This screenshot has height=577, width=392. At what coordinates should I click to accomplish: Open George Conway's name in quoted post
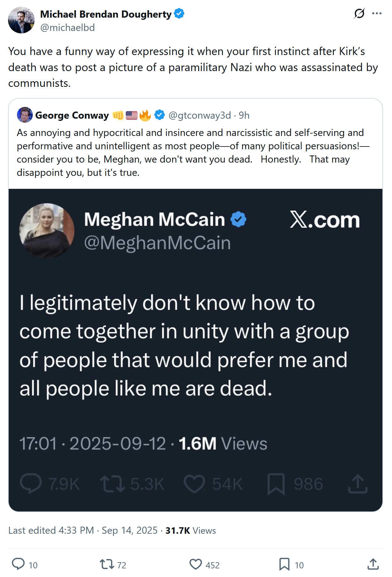[72, 115]
